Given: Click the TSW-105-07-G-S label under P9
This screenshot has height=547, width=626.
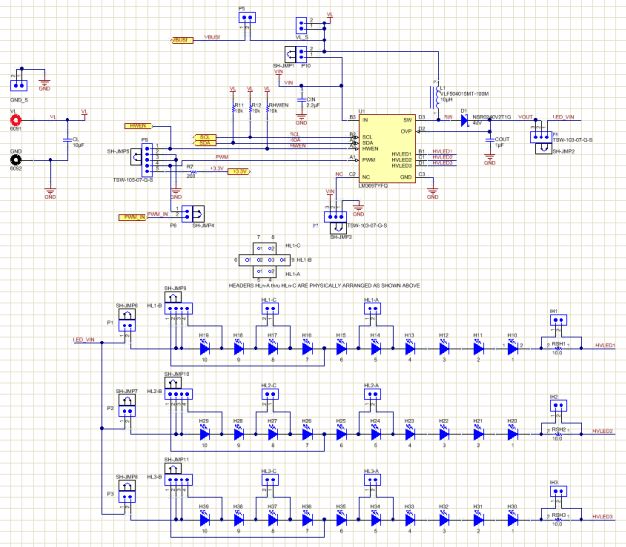Looking at the screenshot, I should (133, 180).
